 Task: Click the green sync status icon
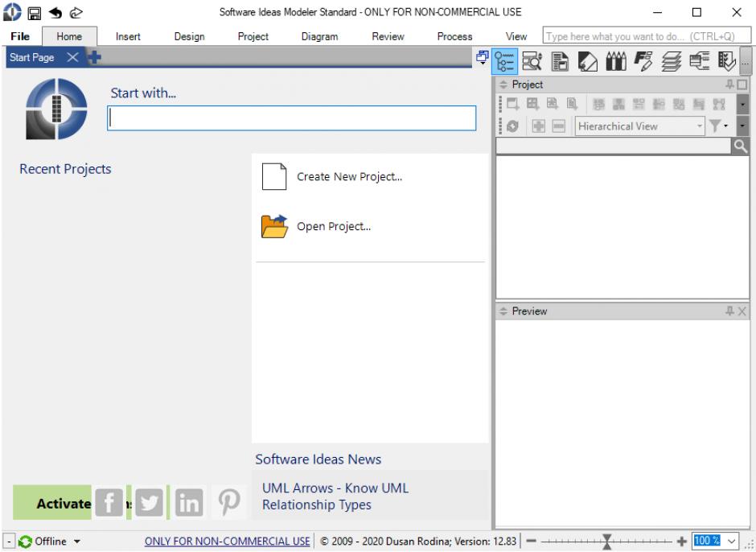25,542
